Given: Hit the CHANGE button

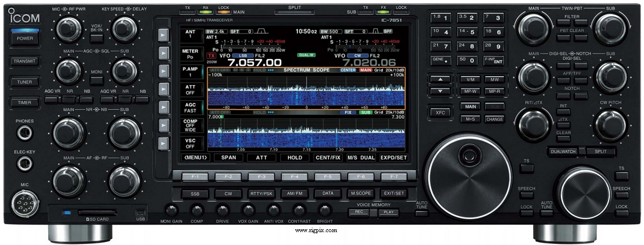Looking at the screenshot, I should 494,119.
